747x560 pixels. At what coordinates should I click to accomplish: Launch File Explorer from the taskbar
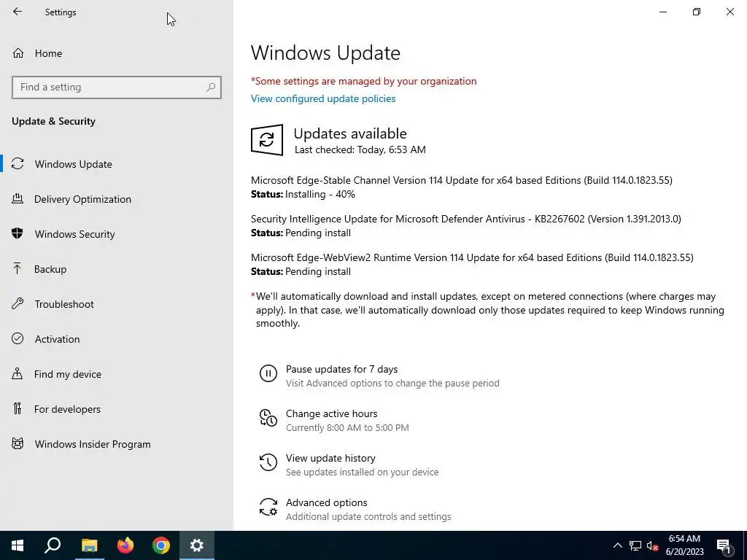(89, 545)
